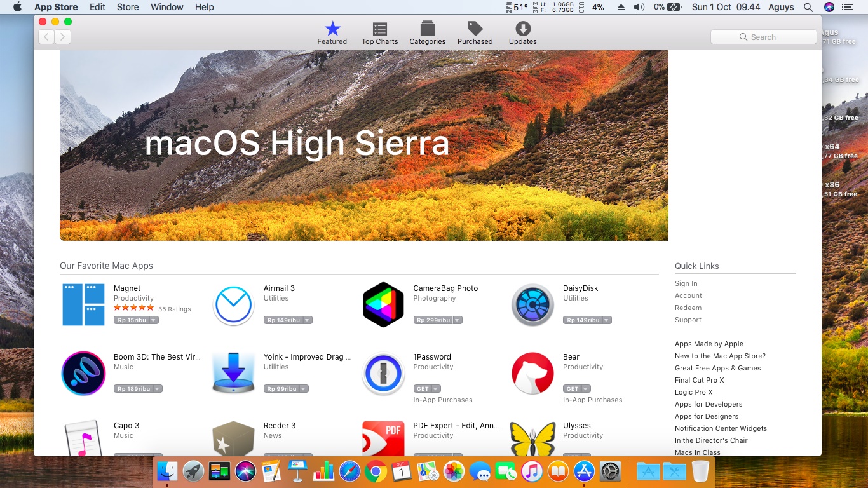Expand the Magnet Rp 15ribu price dropdown arrow
The width and height of the screenshot is (868, 488).
pyautogui.click(x=153, y=320)
